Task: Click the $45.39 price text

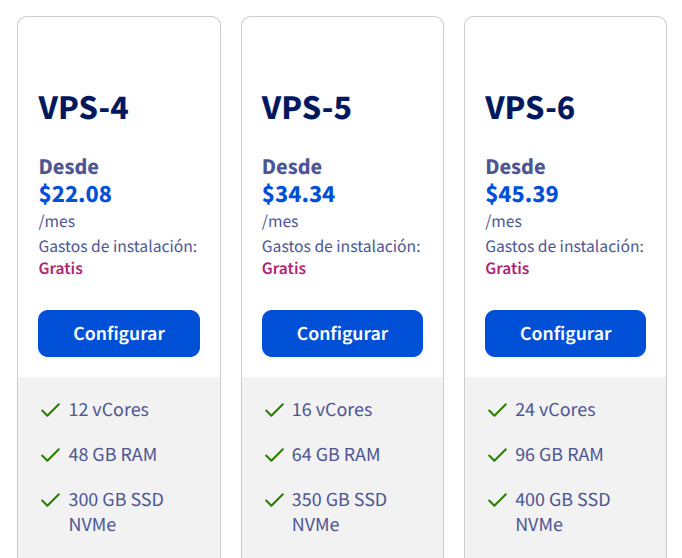Action: [x=522, y=194]
